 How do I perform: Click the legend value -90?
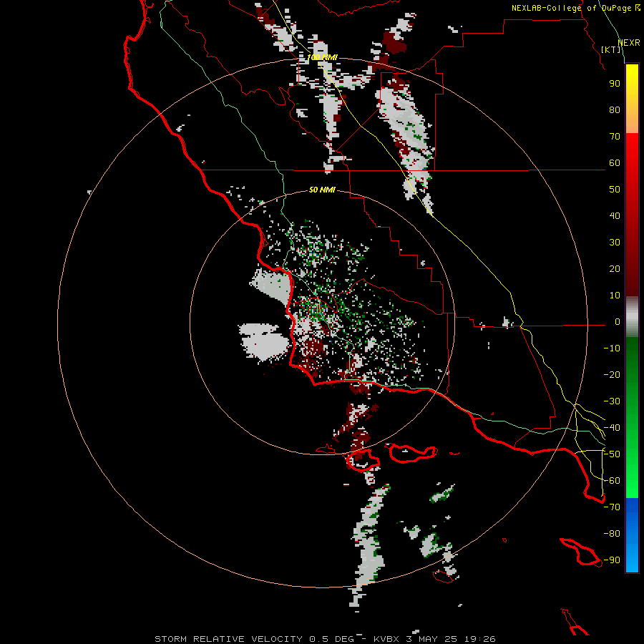click(612, 560)
